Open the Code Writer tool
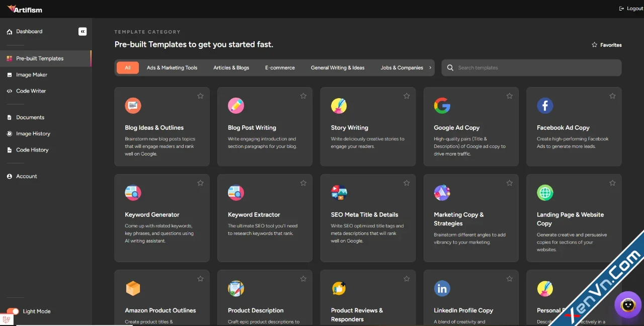This screenshot has width=644, height=326. point(31,91)
